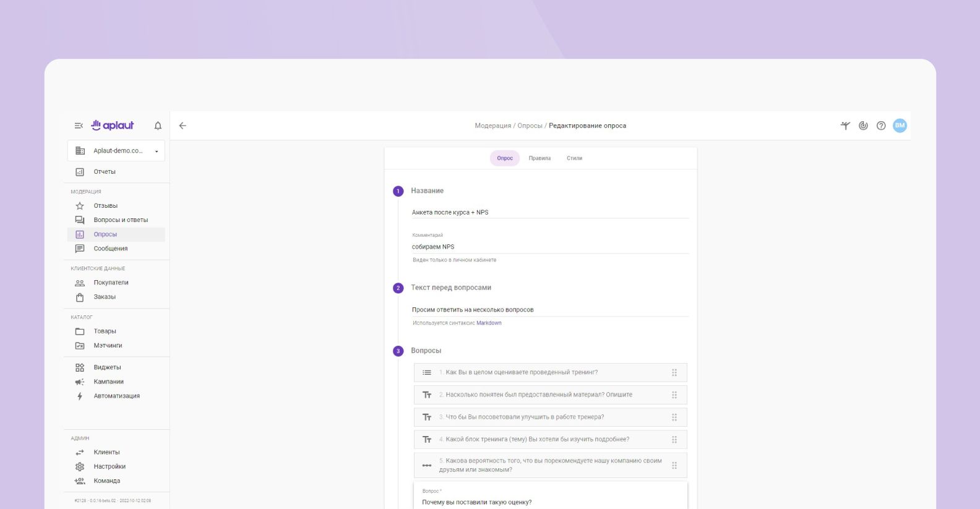Click the Aplaut logo
This screenshot has height=509, width=980.
click(x=113, y=126)
